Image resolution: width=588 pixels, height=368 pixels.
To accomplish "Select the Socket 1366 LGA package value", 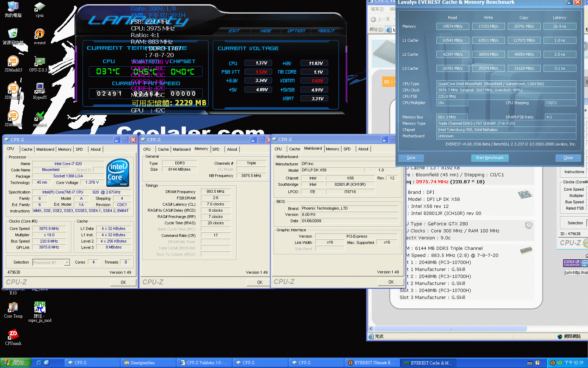I will pyautogui.click(x=68, y=176).
